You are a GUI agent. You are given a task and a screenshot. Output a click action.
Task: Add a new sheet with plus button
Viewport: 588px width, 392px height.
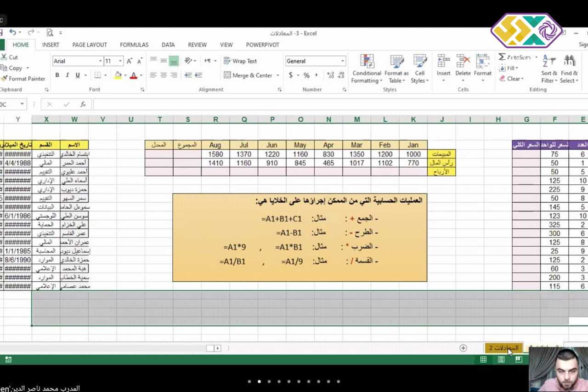pos(463,348)
